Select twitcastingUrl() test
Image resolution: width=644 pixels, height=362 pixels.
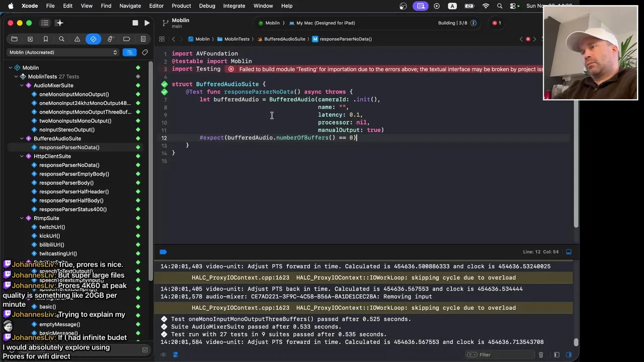coord(58,253)
